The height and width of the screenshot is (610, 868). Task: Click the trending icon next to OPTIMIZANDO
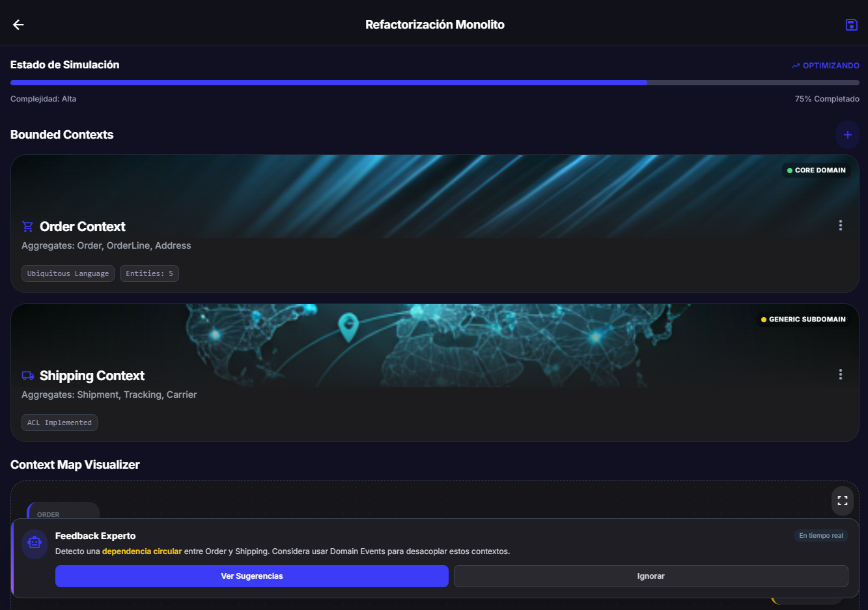795,65
